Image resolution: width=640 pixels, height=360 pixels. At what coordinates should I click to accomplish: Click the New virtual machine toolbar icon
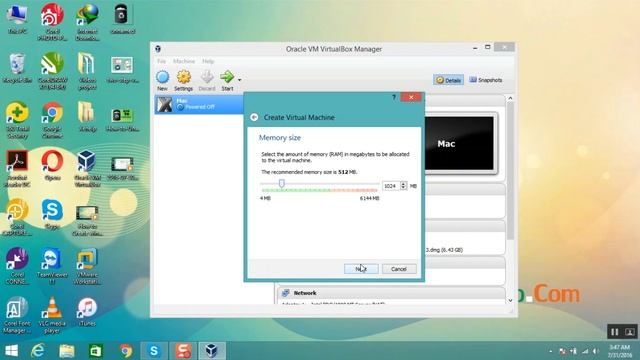point(162,80)
